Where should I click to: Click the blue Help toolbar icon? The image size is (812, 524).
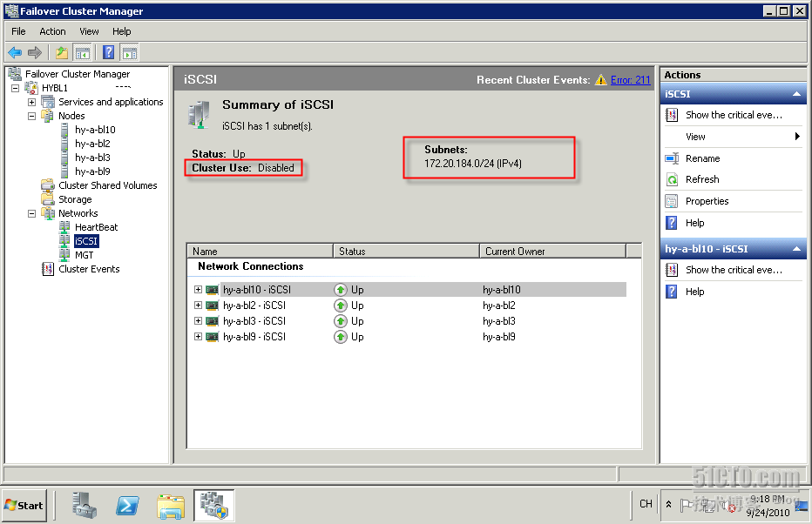(x=108, y=52)
